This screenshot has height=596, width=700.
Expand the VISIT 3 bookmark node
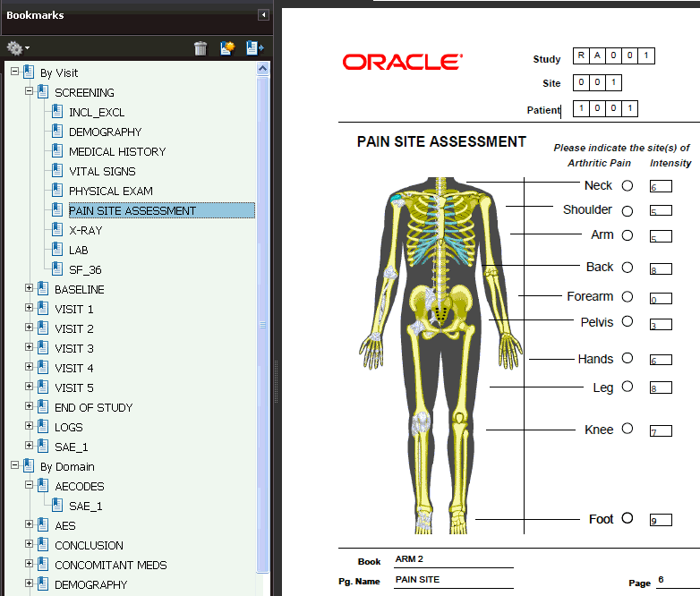[x=29, y=347]
